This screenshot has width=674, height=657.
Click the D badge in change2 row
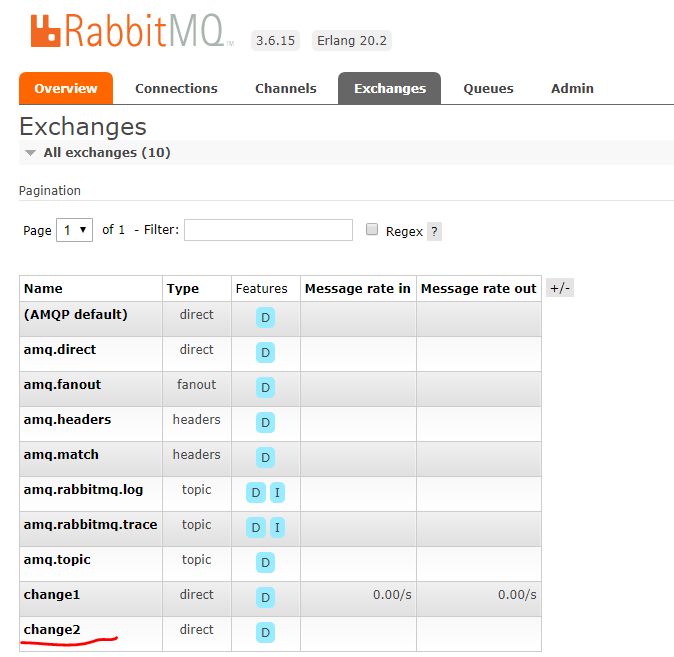(x=265, y=632)
